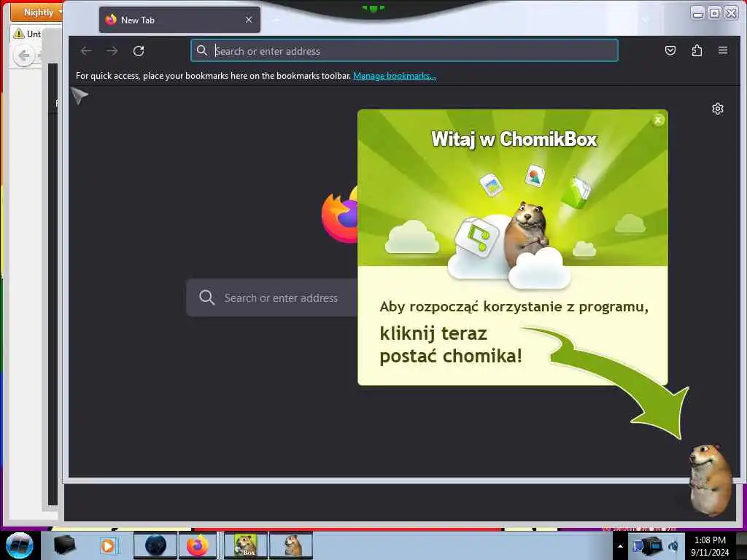This screenshot has height=560, width=747.
Task: Open the black box taskbar icon
Action: point(64,545)
